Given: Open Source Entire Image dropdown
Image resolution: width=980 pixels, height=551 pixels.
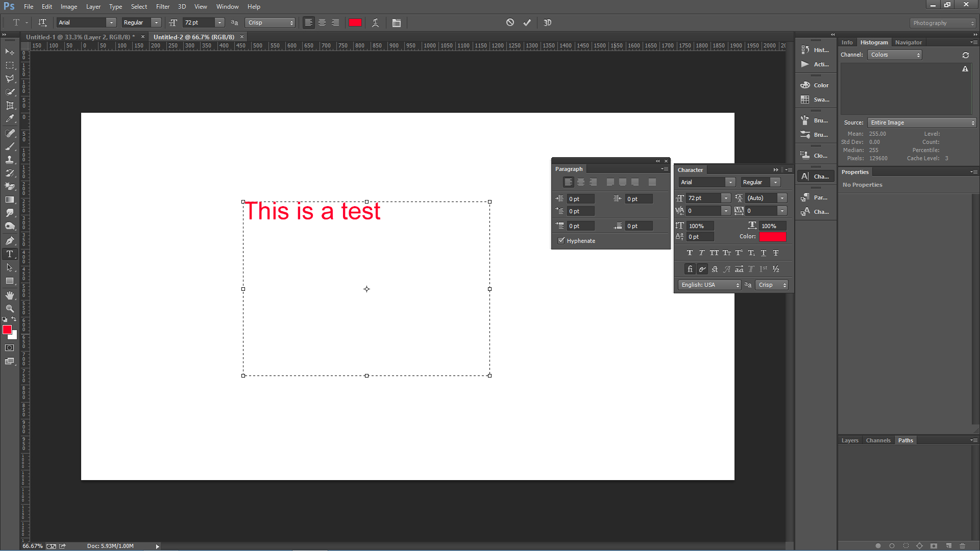Looking at the screenshot, I should [x=922, y=122].
